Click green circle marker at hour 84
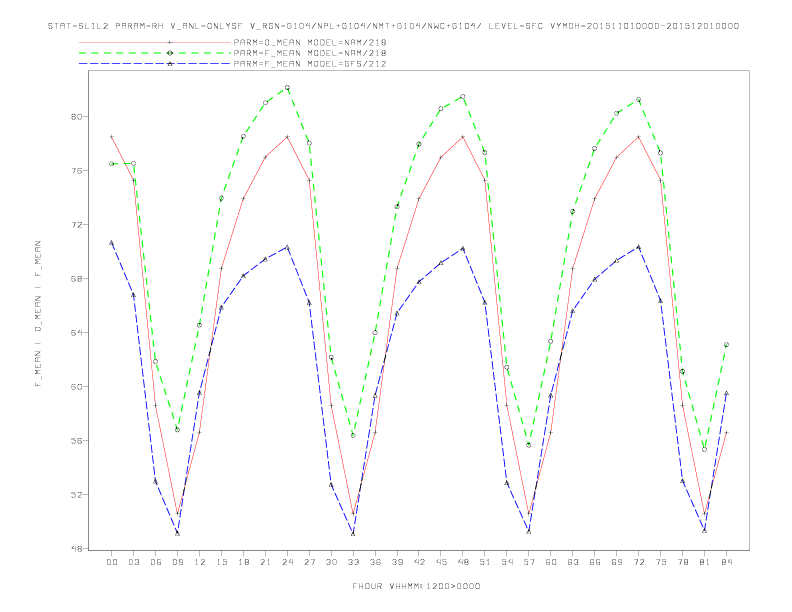The height and width of the screenshot is (612, 792). pos(726,345)
